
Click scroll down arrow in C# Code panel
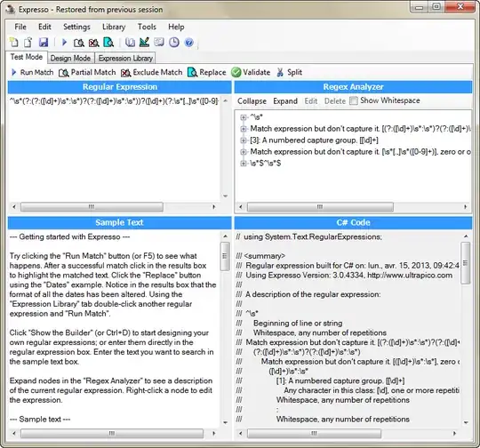point(466,423)
